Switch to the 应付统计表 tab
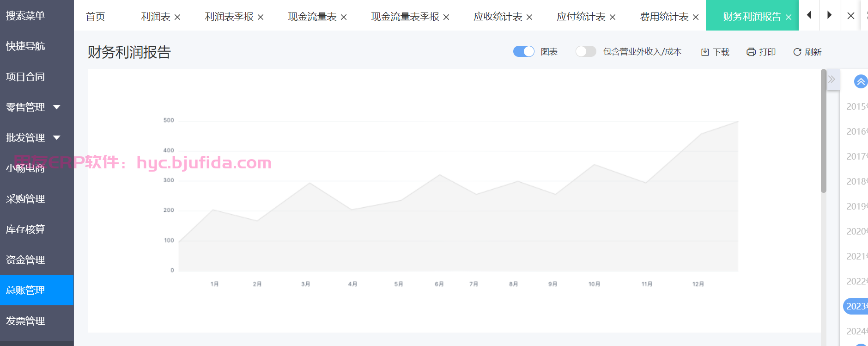 pyautogui.click(x=581, y=17)
